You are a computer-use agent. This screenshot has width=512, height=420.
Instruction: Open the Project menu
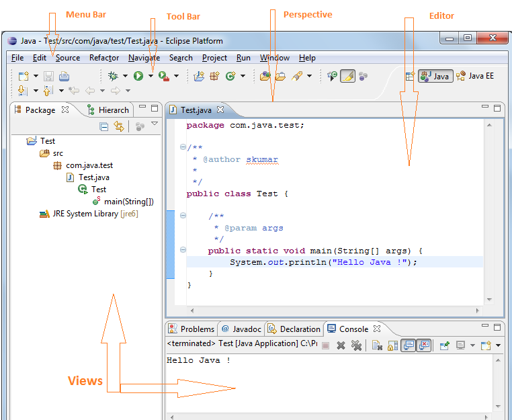click(x=214, y=58)
